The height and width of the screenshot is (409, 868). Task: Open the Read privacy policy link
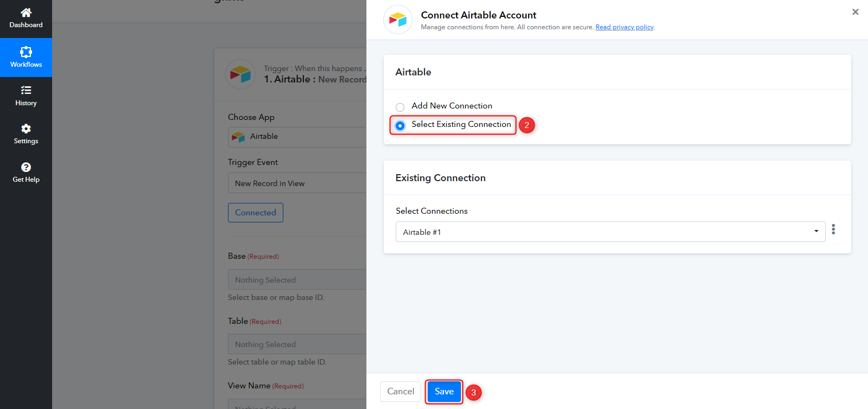624,27
